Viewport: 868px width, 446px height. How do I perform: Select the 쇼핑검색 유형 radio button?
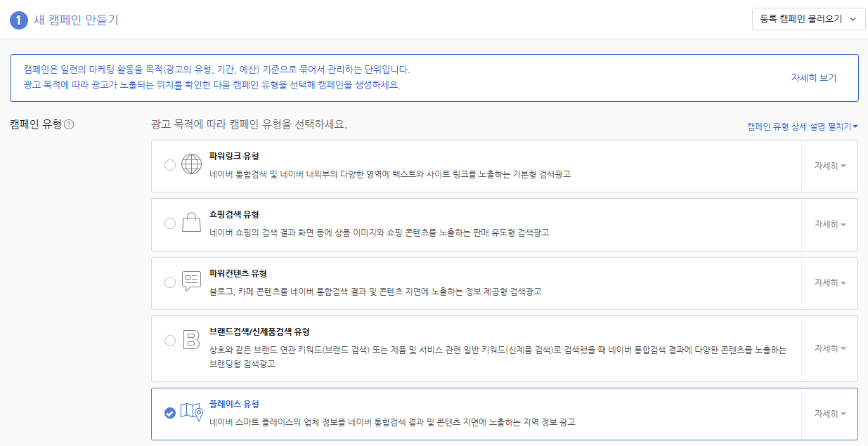pos(170,223)
